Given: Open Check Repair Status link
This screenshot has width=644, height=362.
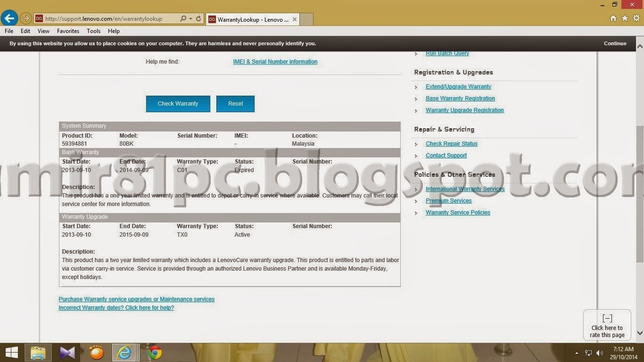Looking at the screenshot, I should [452, 144].
